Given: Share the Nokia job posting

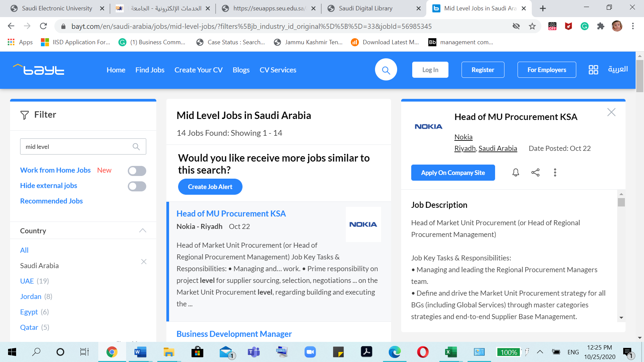Looking at the screenshot, I should click(x=535, y=172).
